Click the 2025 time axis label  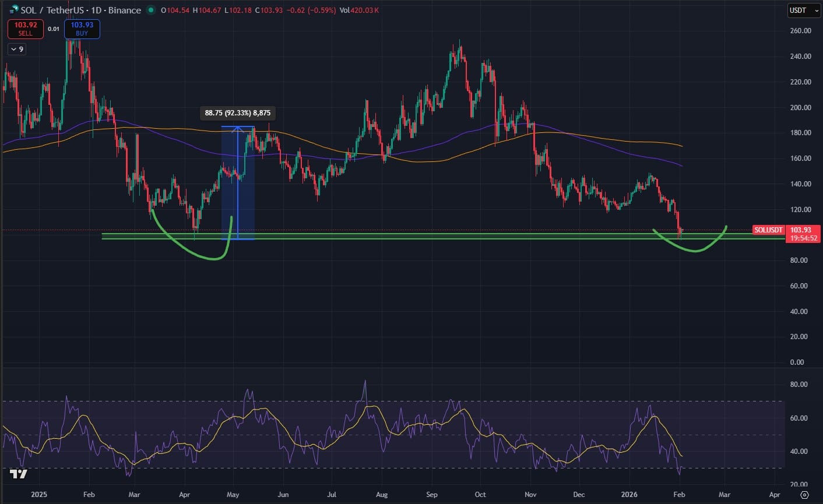[39, 495]
